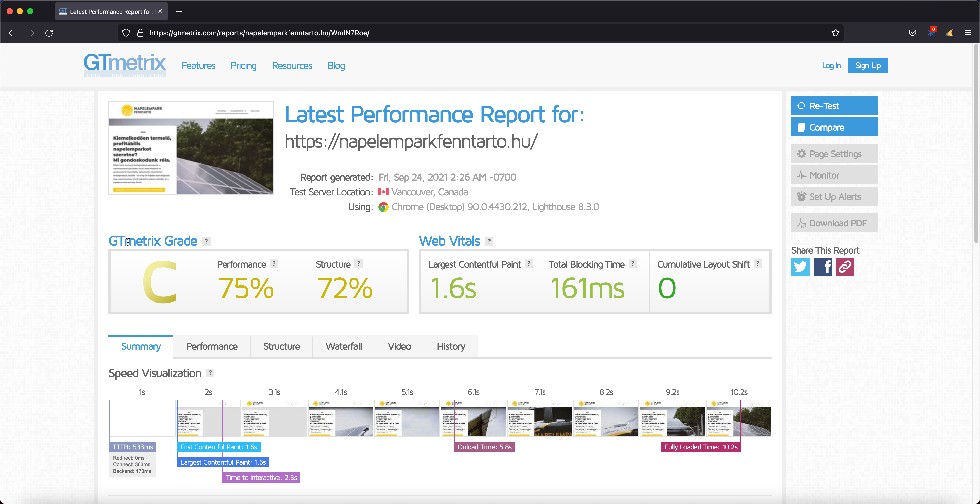Open browser hamburger menu

coord(967,33)
